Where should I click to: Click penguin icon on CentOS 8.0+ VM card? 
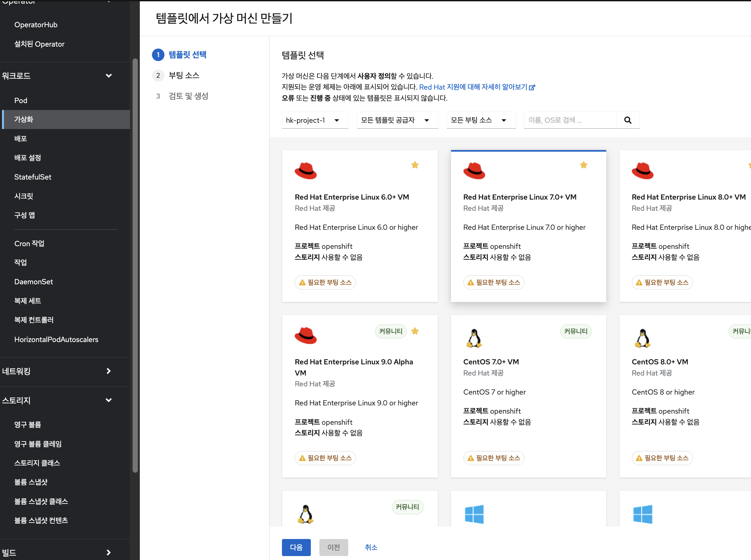tap(642, 338)
